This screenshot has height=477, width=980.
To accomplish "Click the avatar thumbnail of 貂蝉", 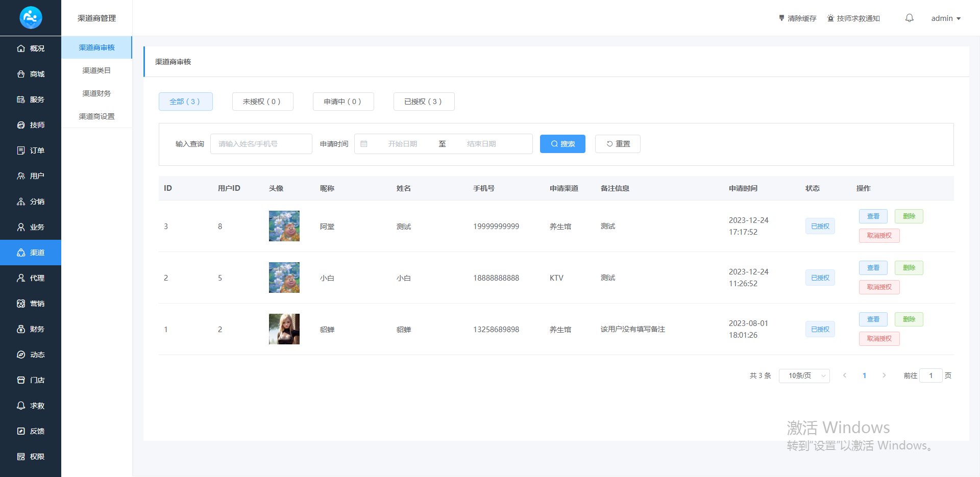I will pyautogui.click(x=284, y=329).
